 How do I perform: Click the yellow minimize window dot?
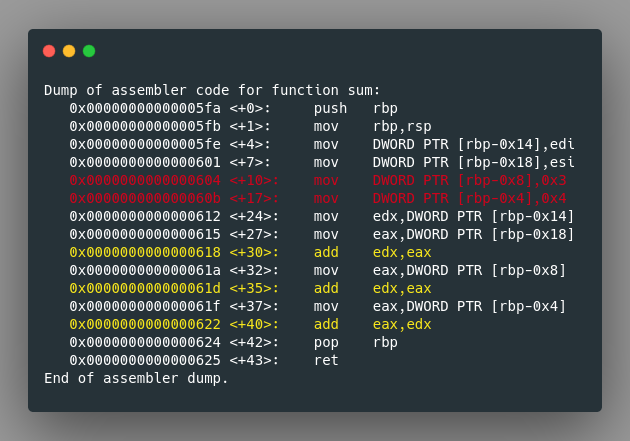(69, 51)
